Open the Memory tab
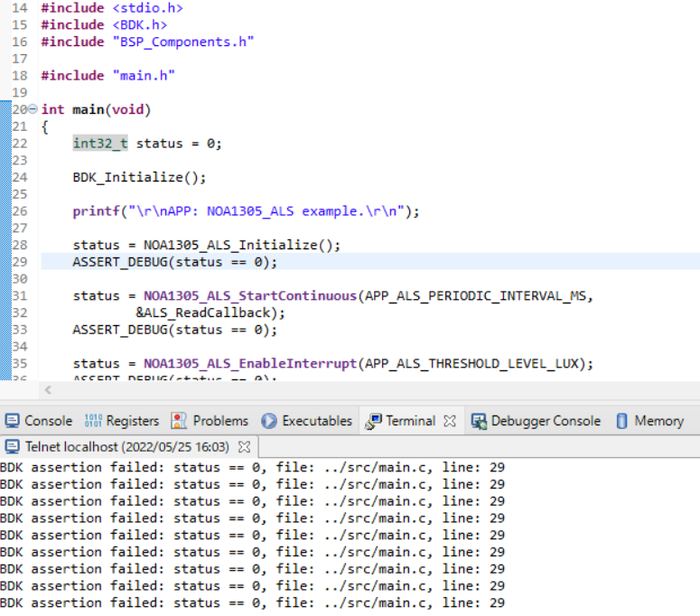 pyautogui.click(x=650, y=421)
